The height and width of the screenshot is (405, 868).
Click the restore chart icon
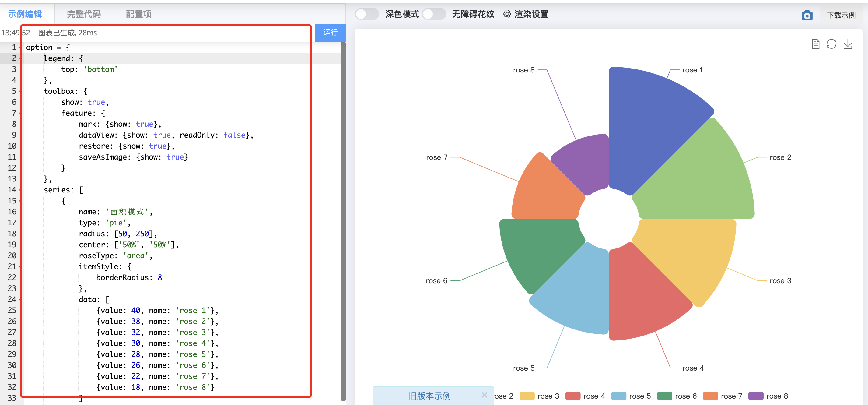[831, 44]
